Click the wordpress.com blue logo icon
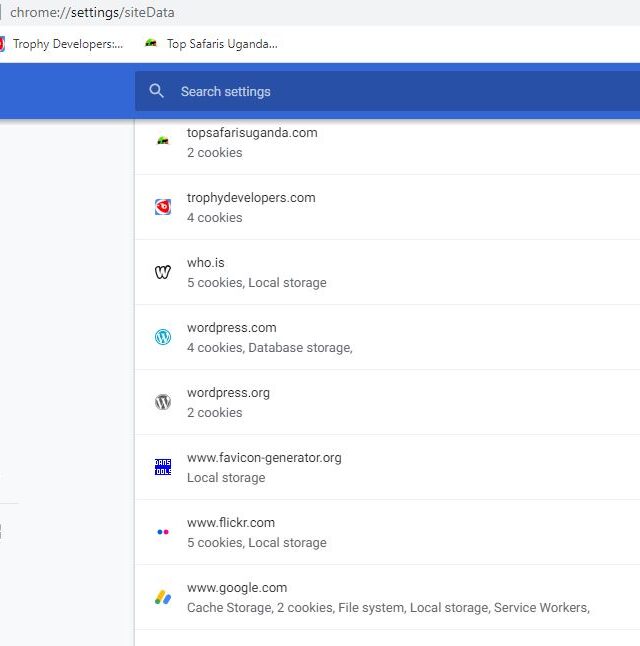Screen dimensions: 640x646 tap(163, 337)
